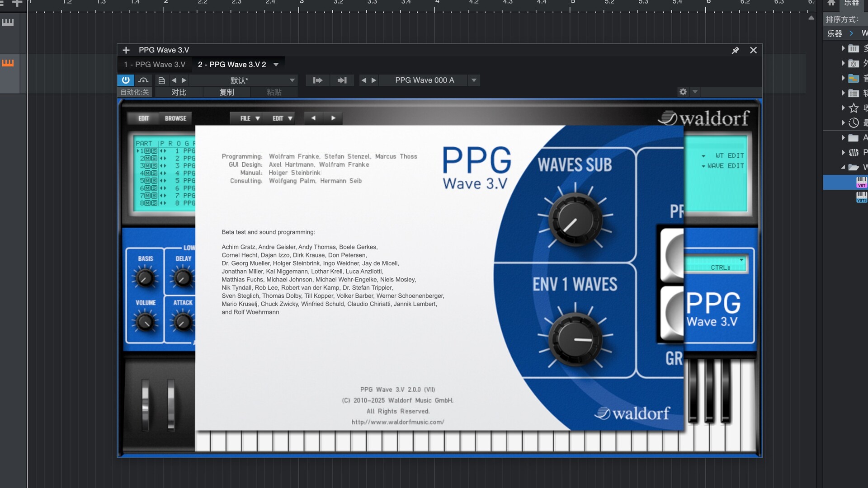Adjust the VOLUME knob
Image resolution: width=868 pixels, height=488 pixels.
coord(145,322)
